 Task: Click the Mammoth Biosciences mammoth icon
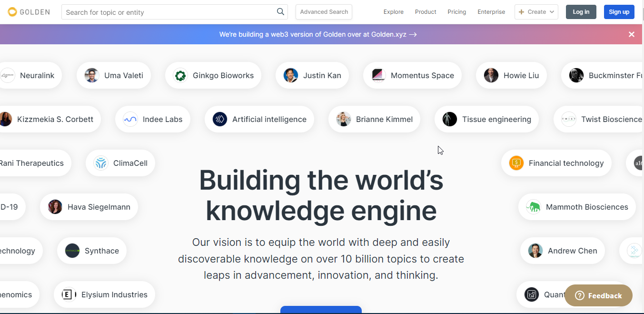click(x=534, y=207)
